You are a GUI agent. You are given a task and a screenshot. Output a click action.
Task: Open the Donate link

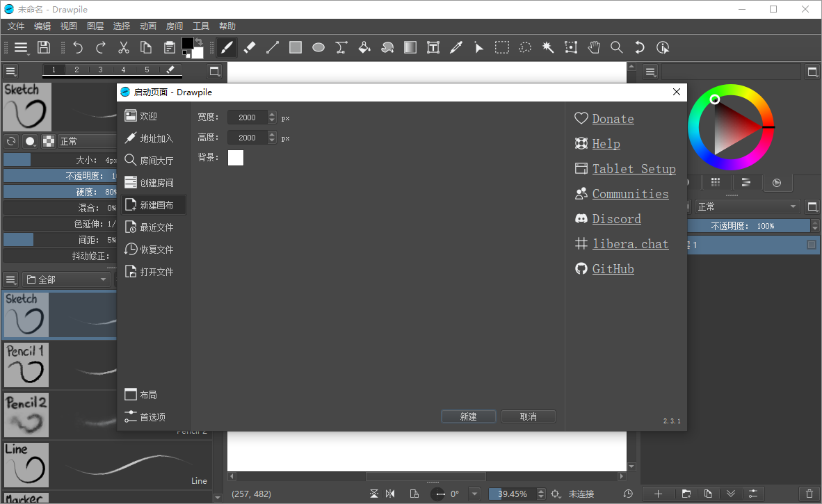(613, 119)
